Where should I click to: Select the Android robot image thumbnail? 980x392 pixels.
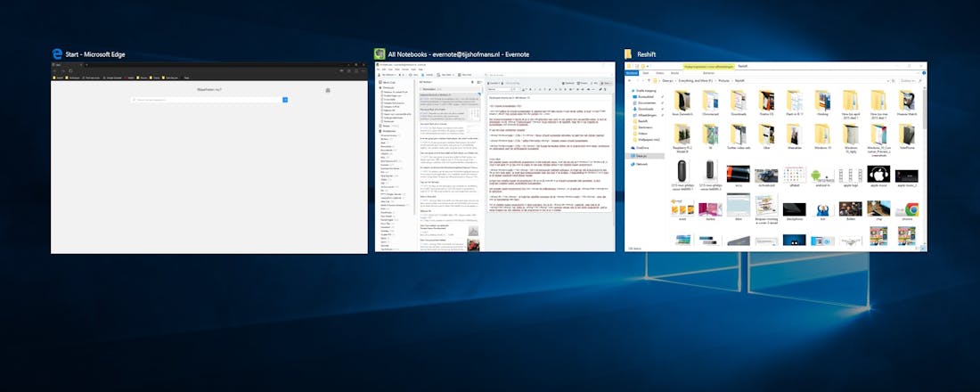[x=822, y=176]
